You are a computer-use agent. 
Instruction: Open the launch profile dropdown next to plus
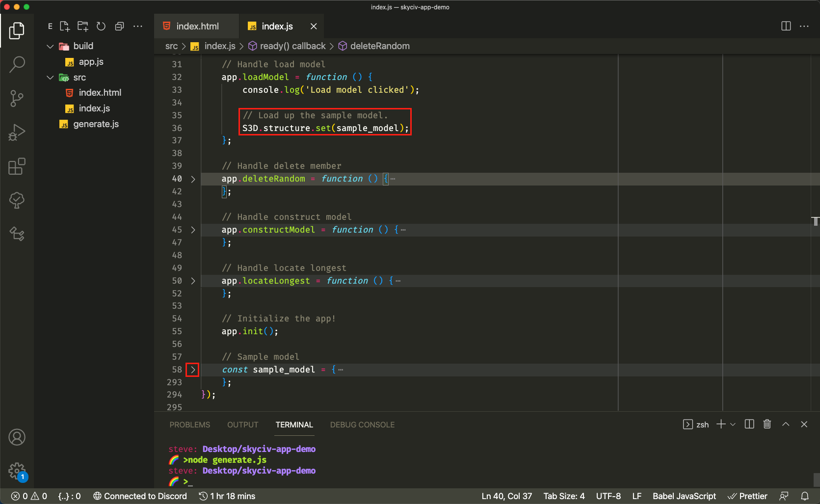click(x=733, y=424)
